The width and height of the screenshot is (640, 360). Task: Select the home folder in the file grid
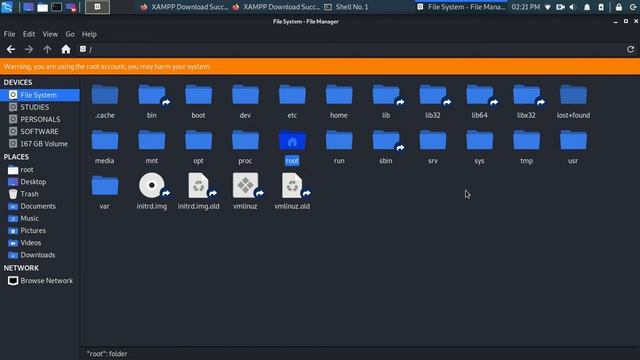coord(339,95)
